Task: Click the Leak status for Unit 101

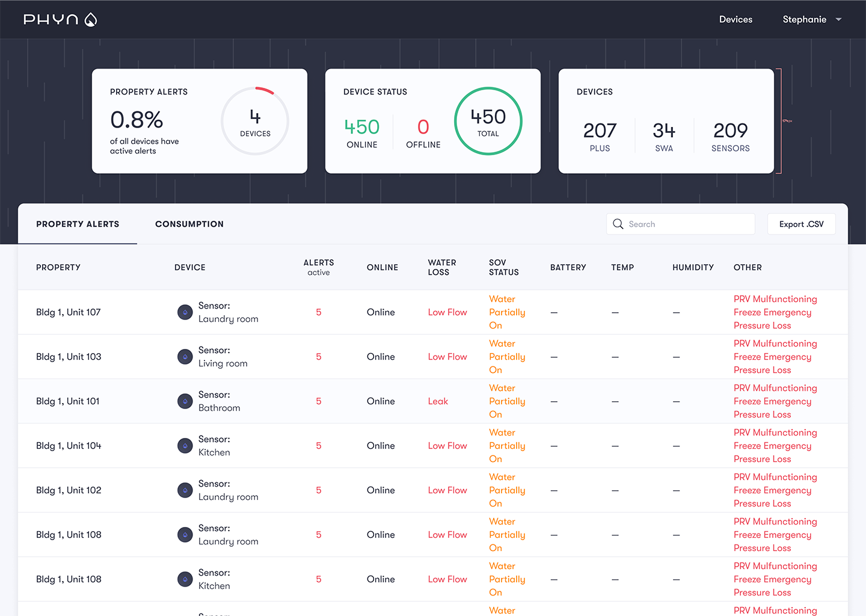Action: [438, 401]
